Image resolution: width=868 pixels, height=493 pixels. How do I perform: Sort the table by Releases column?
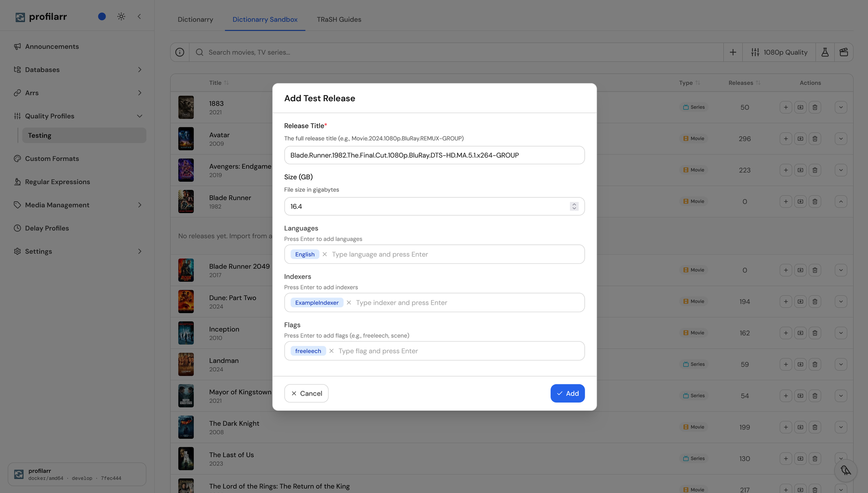click(x=744, y=83)
